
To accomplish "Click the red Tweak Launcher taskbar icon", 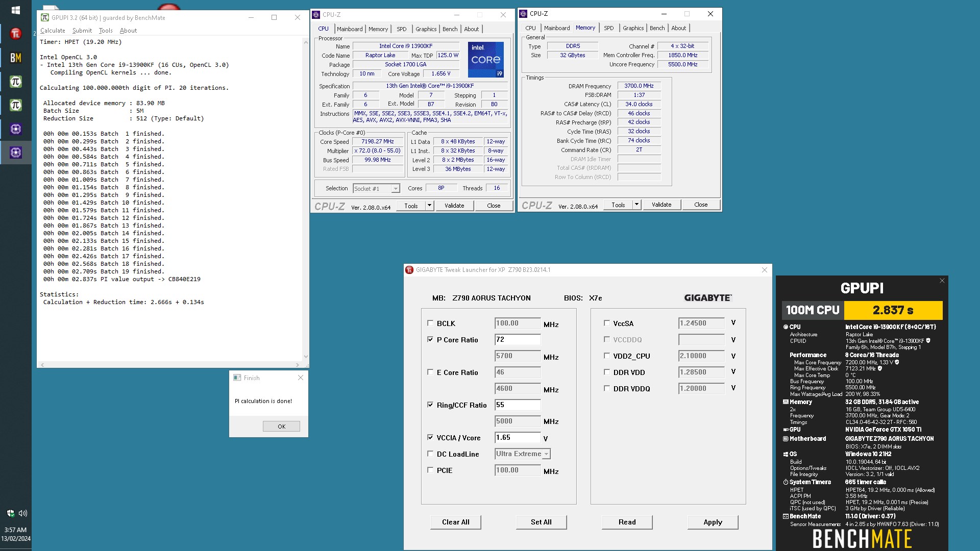I will coord(16,34).
